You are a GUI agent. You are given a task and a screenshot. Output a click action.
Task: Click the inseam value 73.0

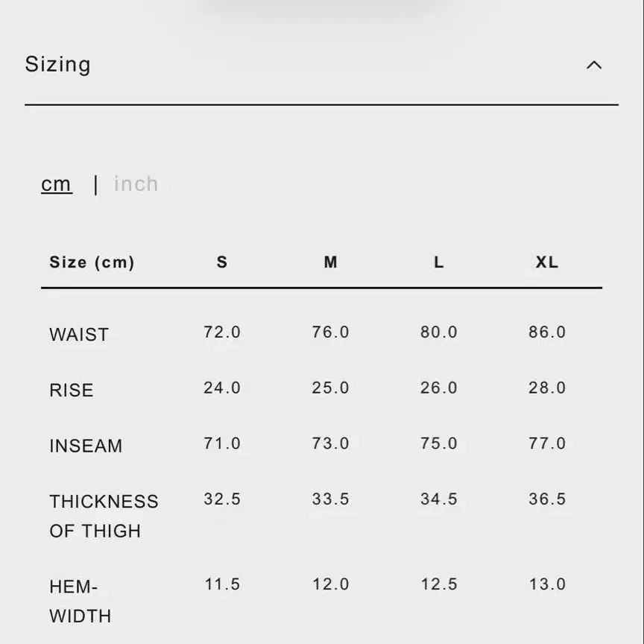330,443
